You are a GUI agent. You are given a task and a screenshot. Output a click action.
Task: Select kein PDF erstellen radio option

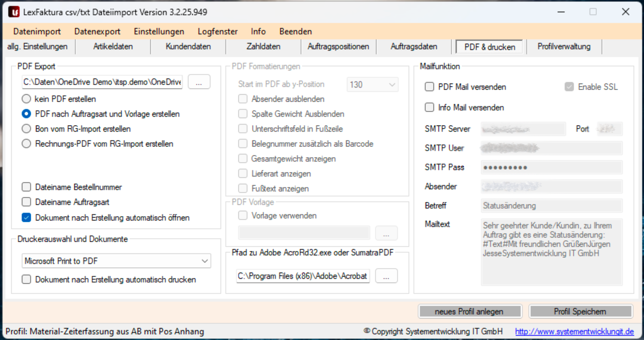(x=27, y=99)
